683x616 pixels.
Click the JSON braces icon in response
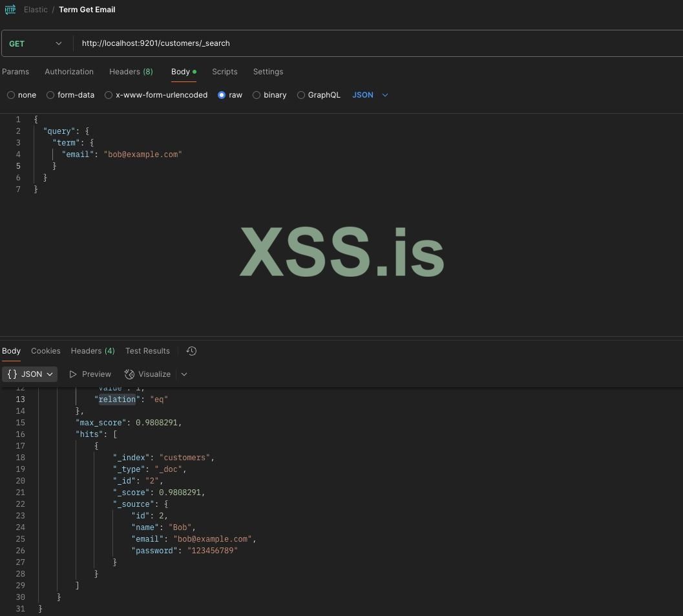[x=12, y=374]
